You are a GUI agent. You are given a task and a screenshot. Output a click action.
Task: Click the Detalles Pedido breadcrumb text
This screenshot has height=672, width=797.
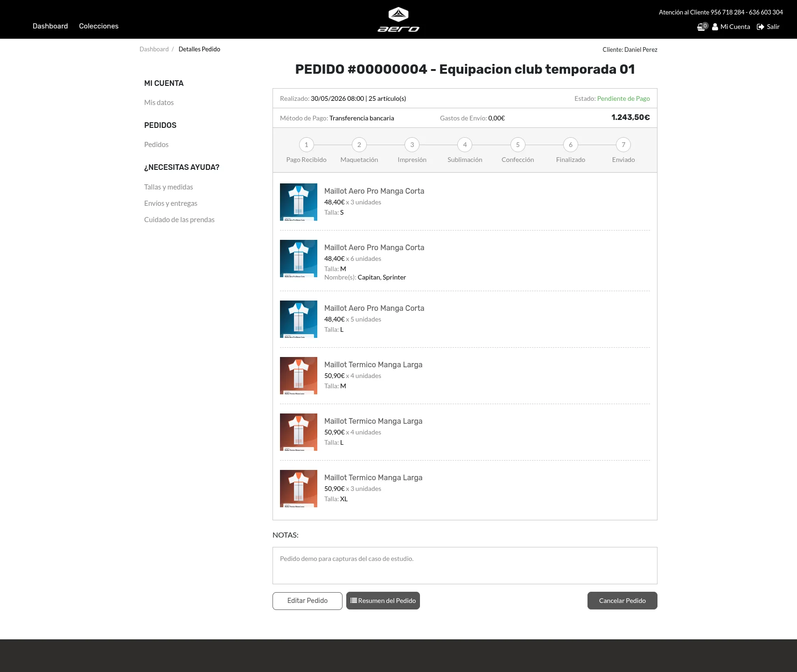[199, 49]
